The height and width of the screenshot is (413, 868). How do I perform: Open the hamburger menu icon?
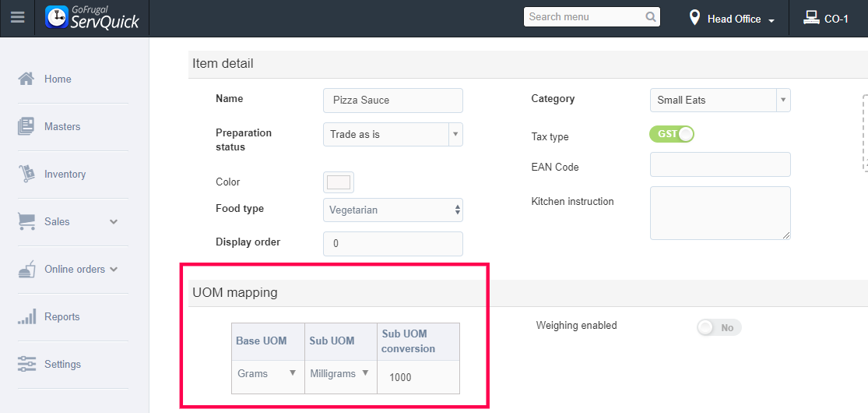pos(17,17)
